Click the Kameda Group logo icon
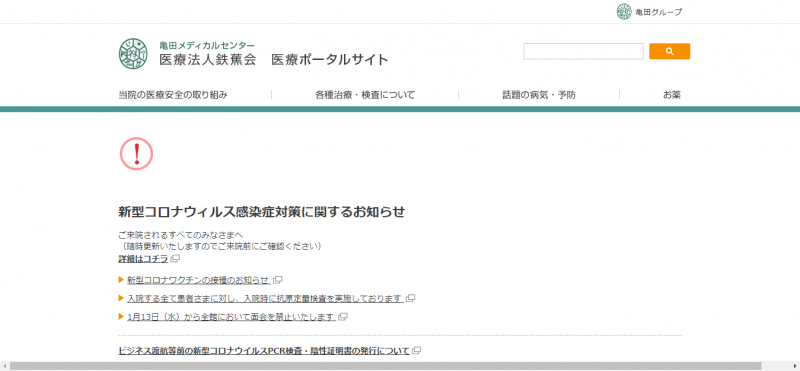The height and width of the screenshot is (371, 800). [x=623, y=12]
